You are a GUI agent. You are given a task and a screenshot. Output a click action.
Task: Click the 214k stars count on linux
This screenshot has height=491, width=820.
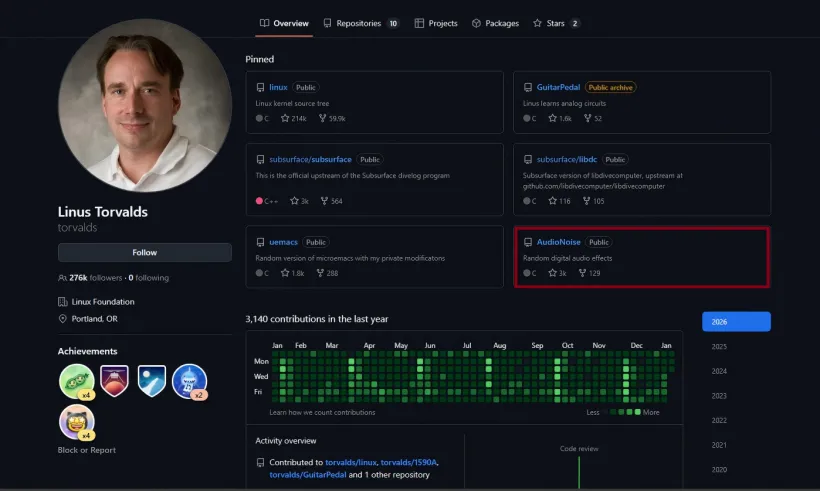[293, 119]
